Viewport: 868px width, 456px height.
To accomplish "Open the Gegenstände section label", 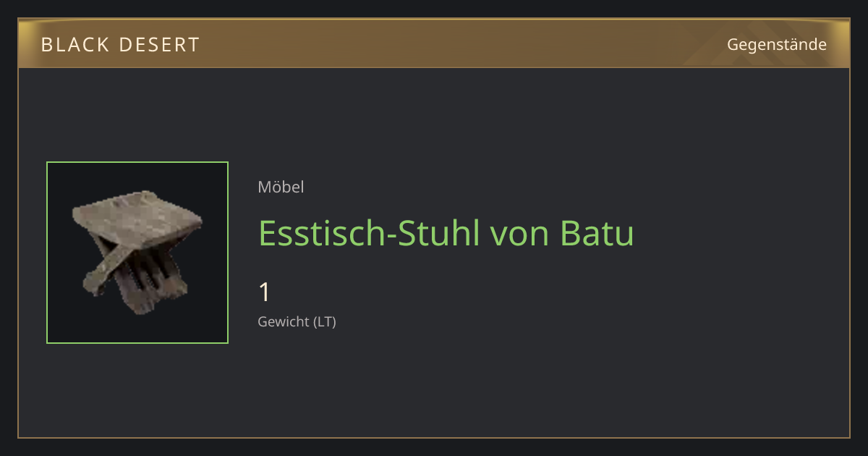I will pos(777,45).
